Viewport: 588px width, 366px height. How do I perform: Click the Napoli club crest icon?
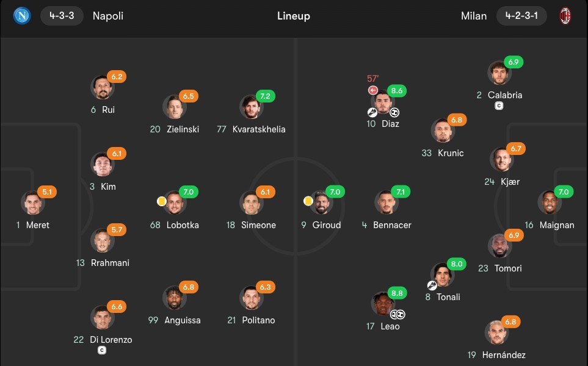[21, 16]
